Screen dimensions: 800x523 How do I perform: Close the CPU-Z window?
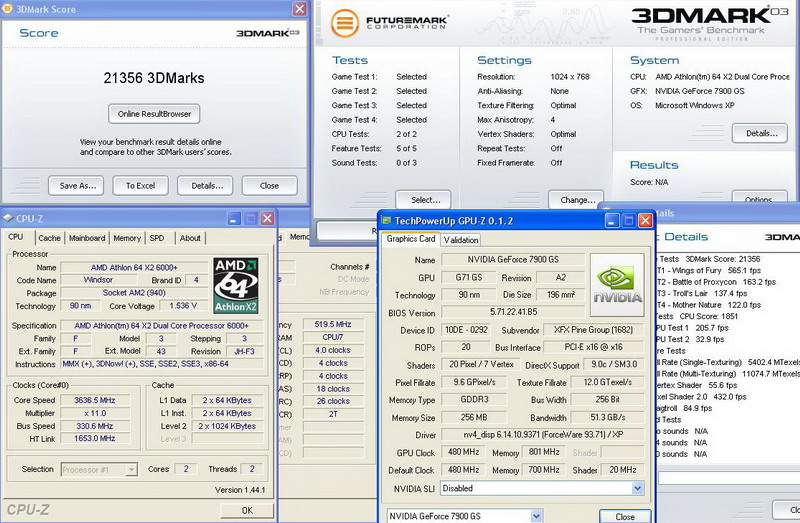click(x=267, y=218)
